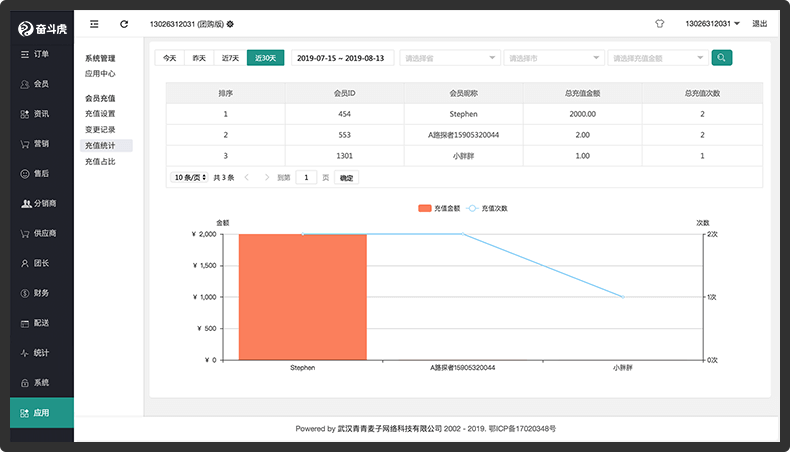This screenshot has width=790, height=452.
Task: Toggle 充值金额 series in chart legend
Action: click(439, 208)
